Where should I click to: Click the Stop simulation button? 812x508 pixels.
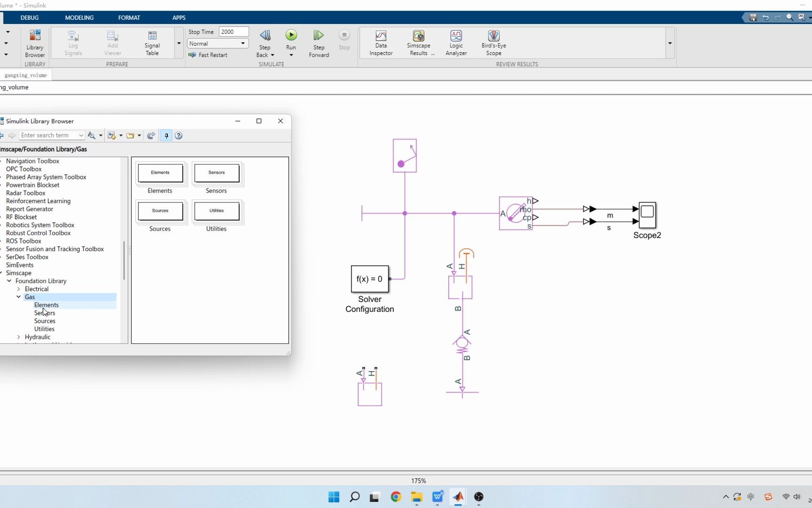(x=344, y=40)
